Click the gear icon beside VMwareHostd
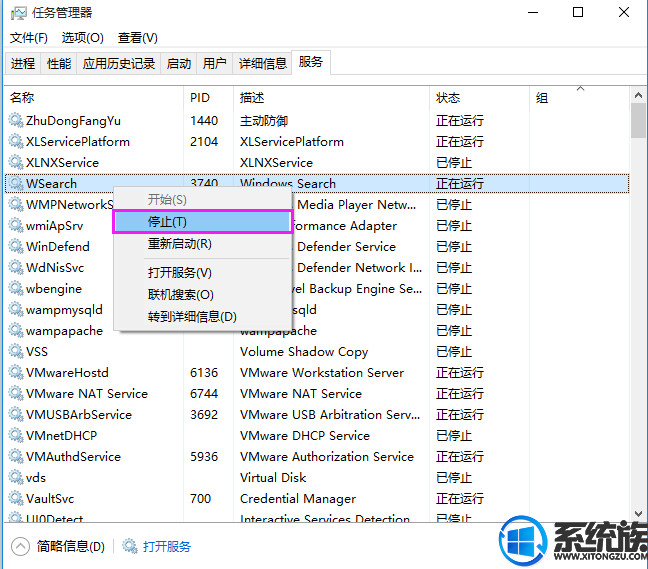The image size is (648, 569). tap(16, 372)
